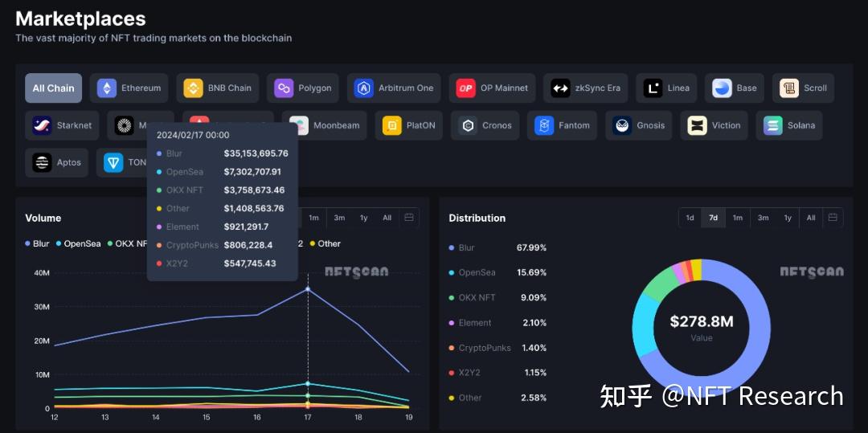Screen dimensions: 868x433
Task: Click the Aptos chain icon
Action: (x=42, y=162)
